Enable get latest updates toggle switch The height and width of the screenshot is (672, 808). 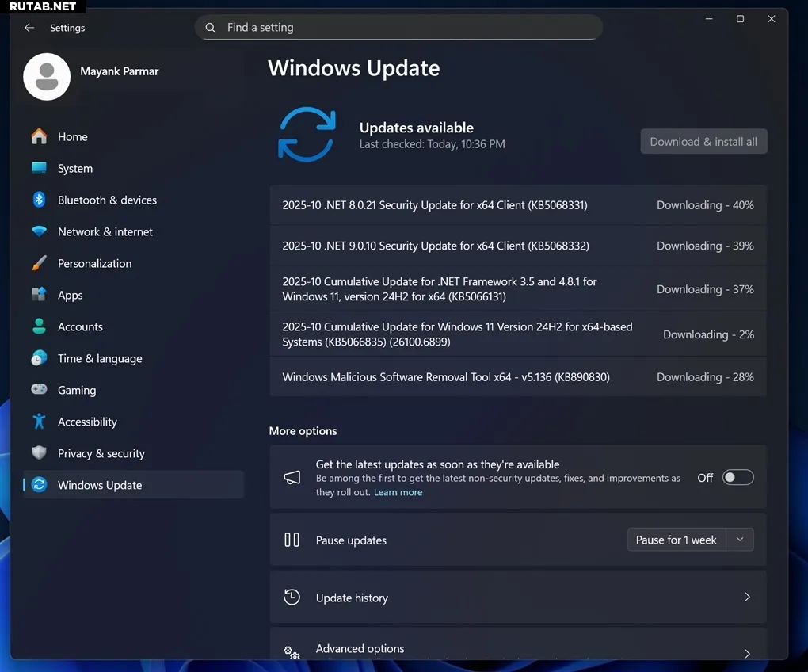(x=737, y=478)
